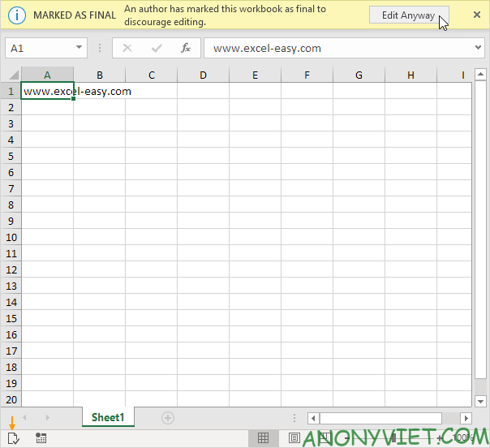Viewport: 490px width, 448px height.
Task: Select row 10 header
Action: (x=11, y=237)
